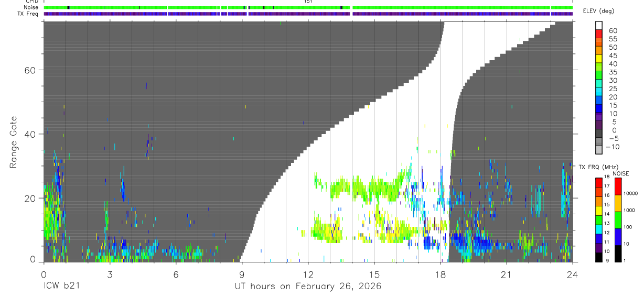Click the '12' tick on the UT hours axis
The image size is (644, 297).
[308, 274]
